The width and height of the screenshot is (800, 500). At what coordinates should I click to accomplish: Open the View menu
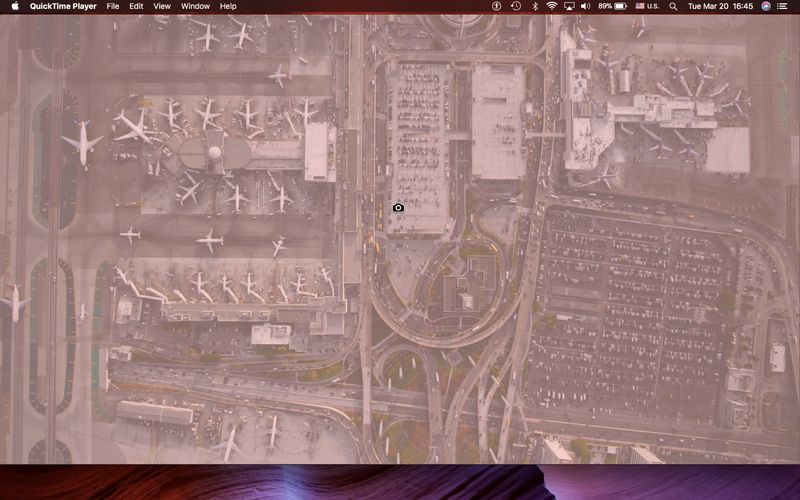[162, 6]
